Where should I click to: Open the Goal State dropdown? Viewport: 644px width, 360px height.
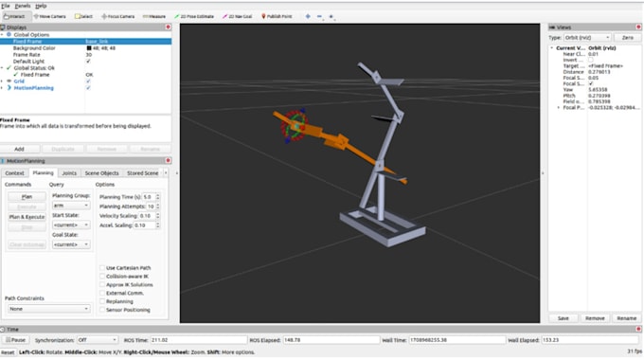(71, 244)
